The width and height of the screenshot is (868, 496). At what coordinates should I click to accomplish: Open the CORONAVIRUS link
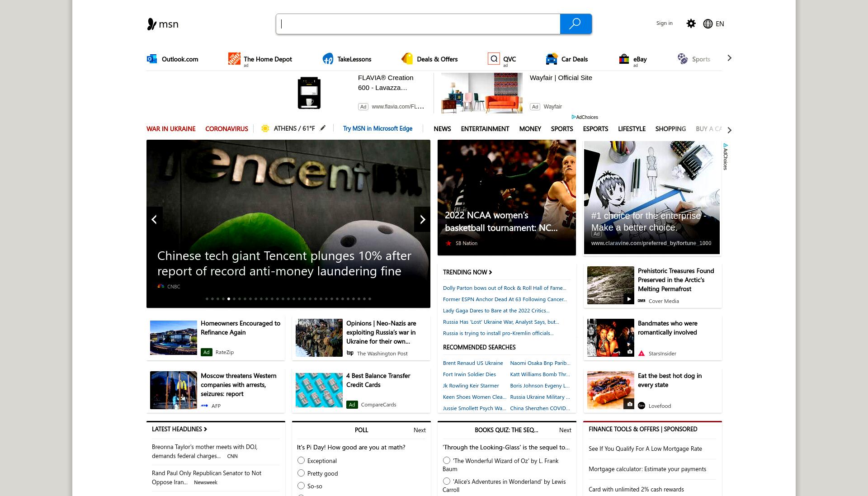226,129
